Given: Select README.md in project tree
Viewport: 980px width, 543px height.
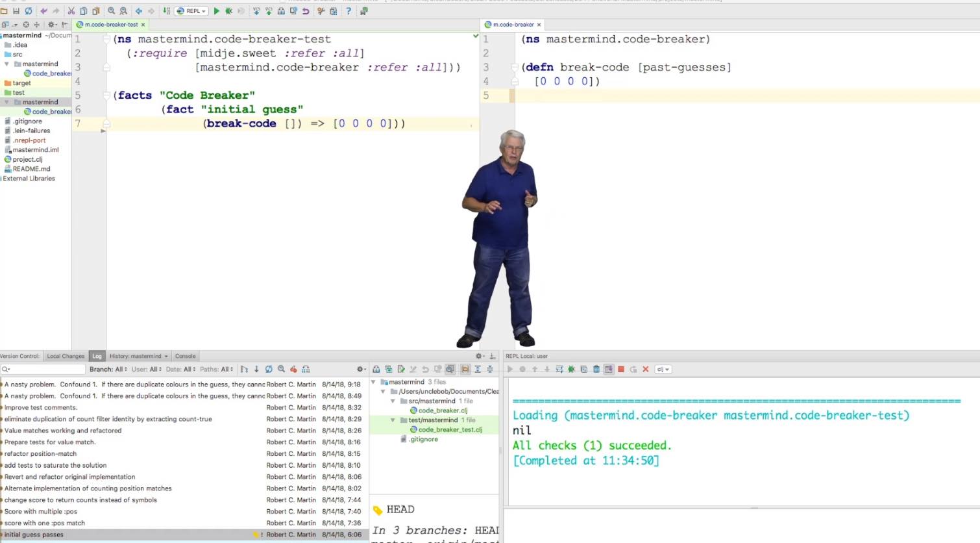Looking at the screenshot, I should point(31,169).
